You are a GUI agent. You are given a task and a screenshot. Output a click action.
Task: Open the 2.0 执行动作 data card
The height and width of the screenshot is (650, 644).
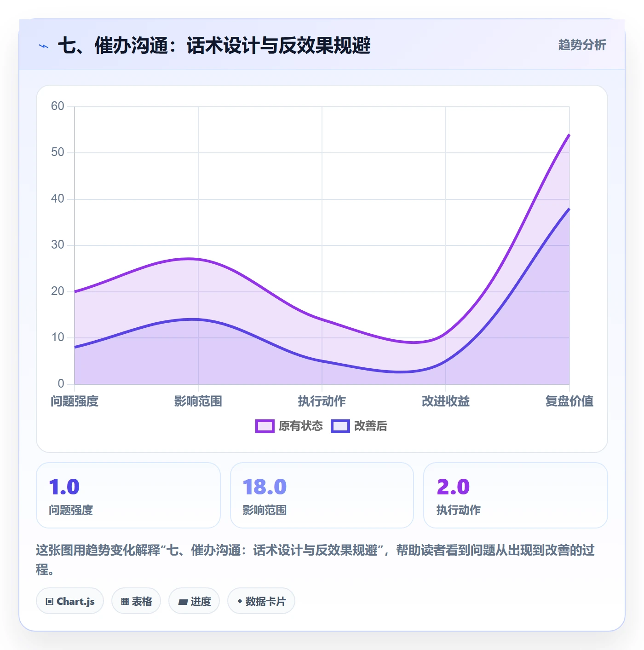(x=516, y=495)
